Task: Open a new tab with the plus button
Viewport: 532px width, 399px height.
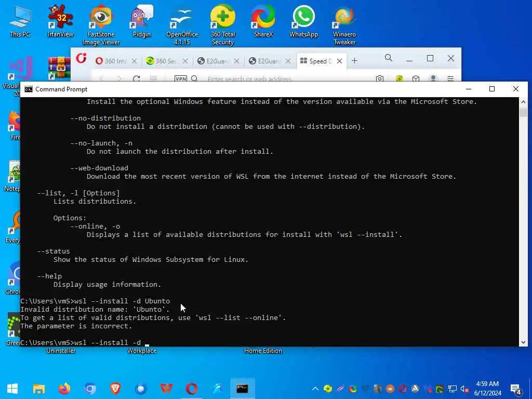Action: pyautogui.click(x=354, y=61)
